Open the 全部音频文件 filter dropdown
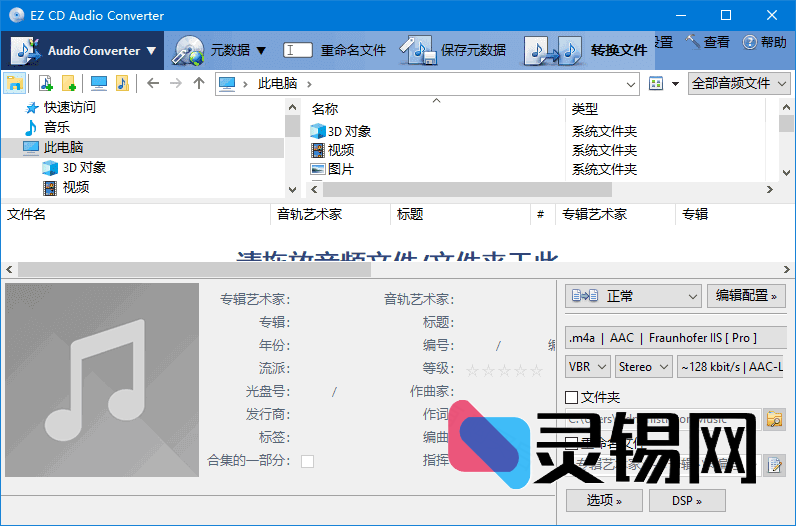 (739, 83)
